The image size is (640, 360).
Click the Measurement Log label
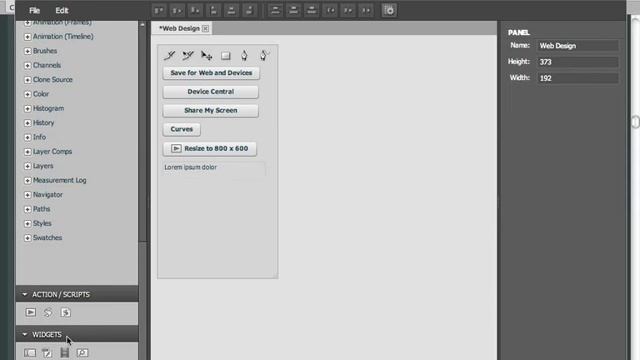(x=60, y=180)
